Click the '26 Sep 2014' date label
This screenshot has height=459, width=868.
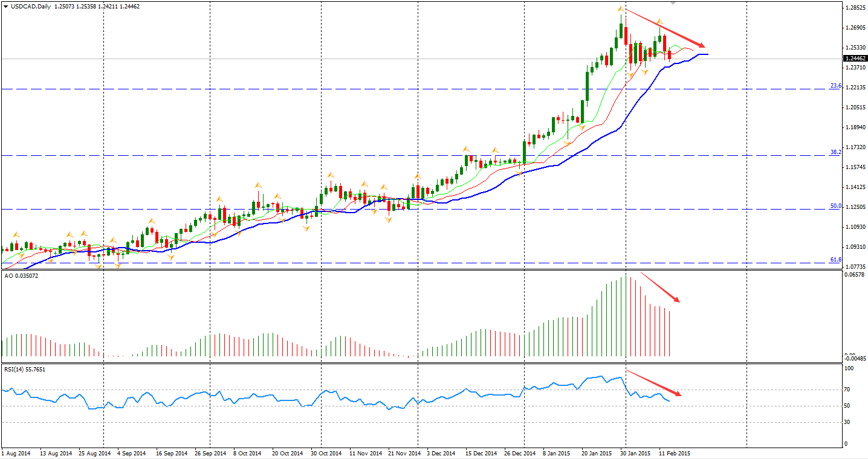click(210, 452)
